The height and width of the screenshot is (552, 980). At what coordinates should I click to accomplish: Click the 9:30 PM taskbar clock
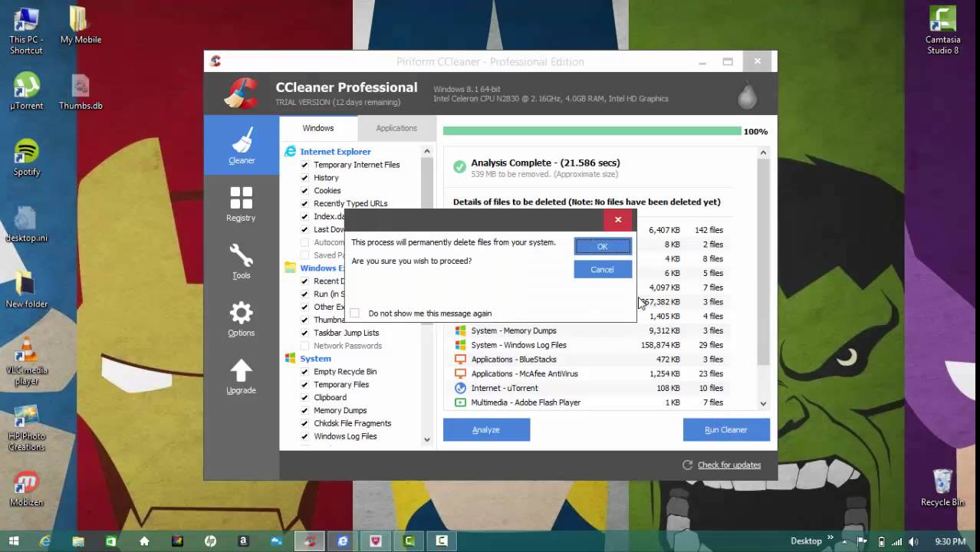(950, 541)
